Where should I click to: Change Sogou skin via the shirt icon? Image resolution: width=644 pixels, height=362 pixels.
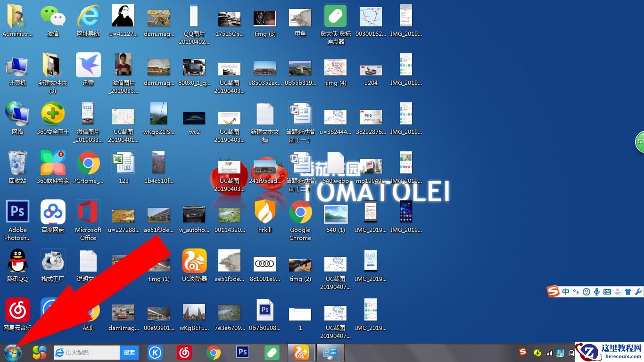(x=628, y=291)
